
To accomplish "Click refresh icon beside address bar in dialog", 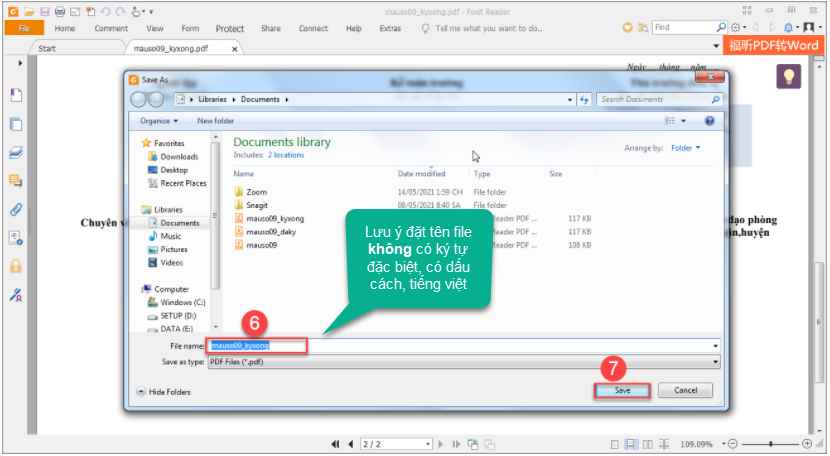I will pos(584,99).
